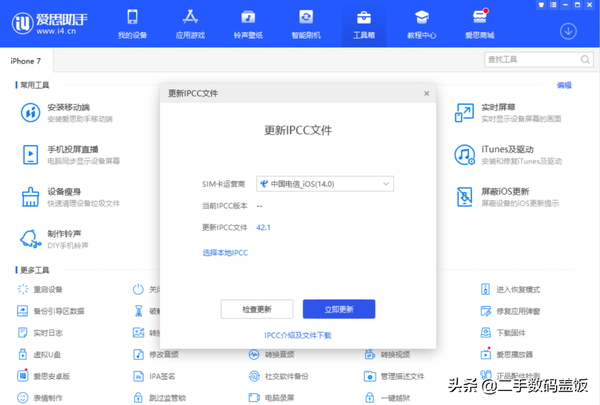Screen dimensions: 600x405
Task: Open 屏蔽iOS更新 tool icon
Action: (464, 197)
